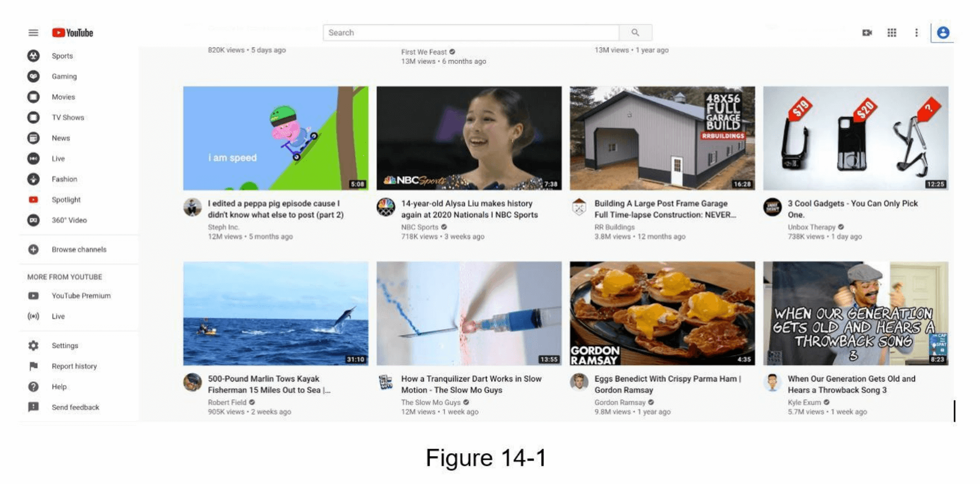The image size is (980, 484).
Task: Open the NBC Sports channel name
Action: 419,227
